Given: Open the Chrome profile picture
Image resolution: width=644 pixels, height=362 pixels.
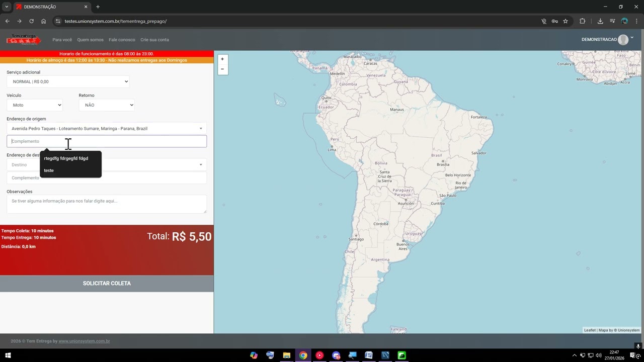Looking at the screenshot, I should [x=624, y=21].
